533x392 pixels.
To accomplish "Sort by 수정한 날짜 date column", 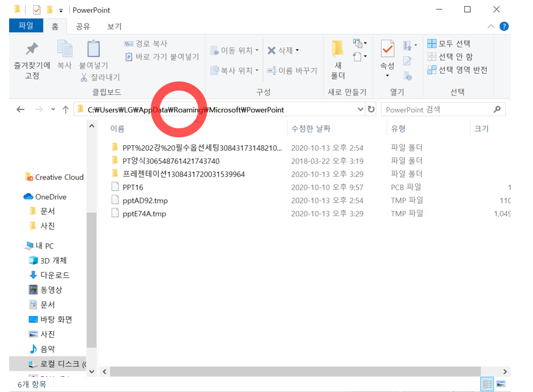I will click(311, 128).
